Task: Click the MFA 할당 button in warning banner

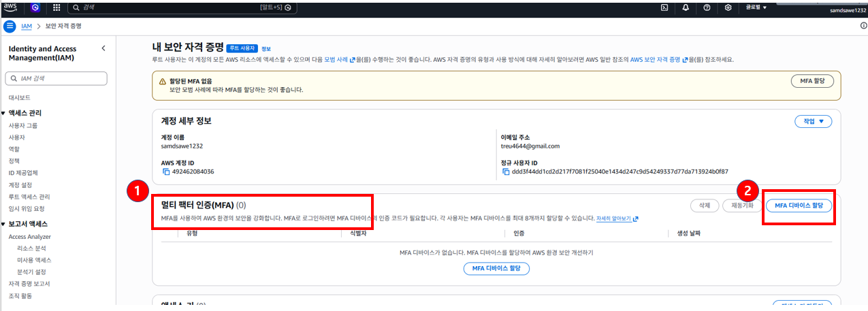Action: [x=812, y=80]
